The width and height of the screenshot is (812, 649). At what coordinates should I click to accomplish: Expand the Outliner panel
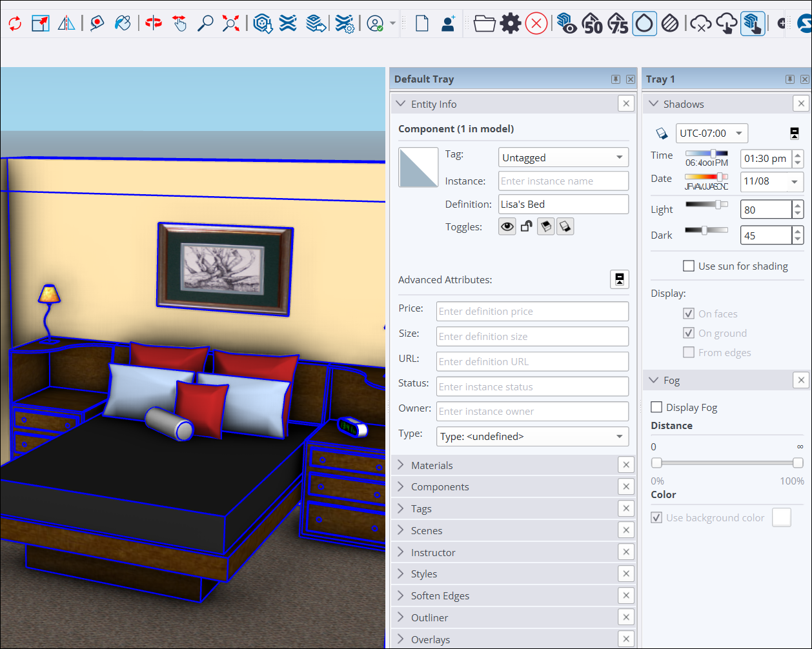point(429,617)
